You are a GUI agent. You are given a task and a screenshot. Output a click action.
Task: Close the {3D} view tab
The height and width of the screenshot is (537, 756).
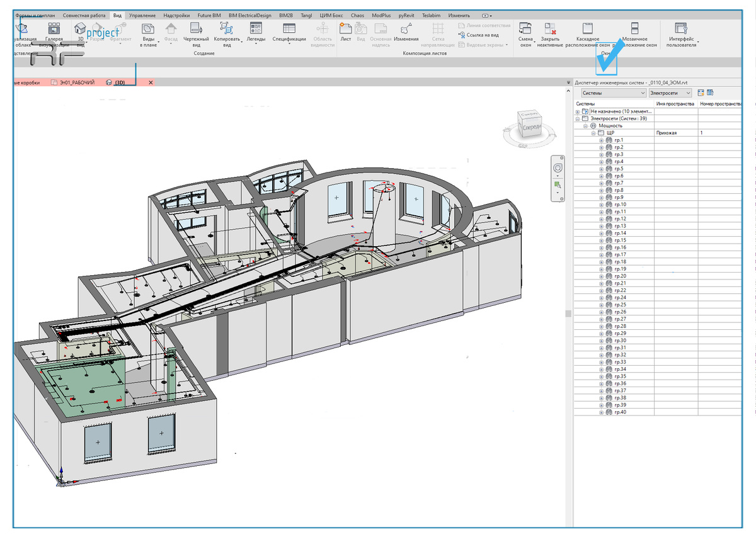[x=151, y=82]
